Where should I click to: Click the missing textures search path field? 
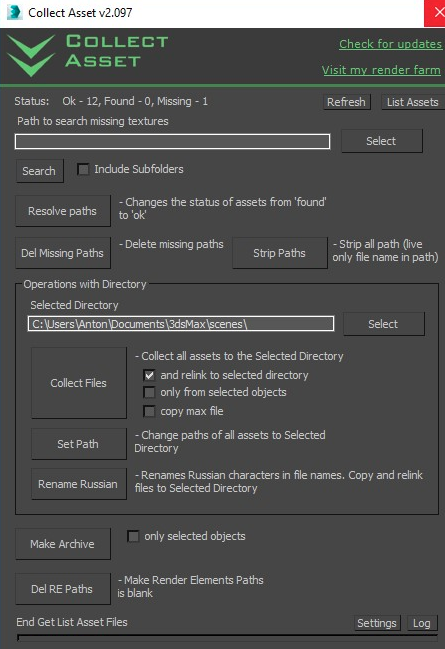(x=173, y=142)
